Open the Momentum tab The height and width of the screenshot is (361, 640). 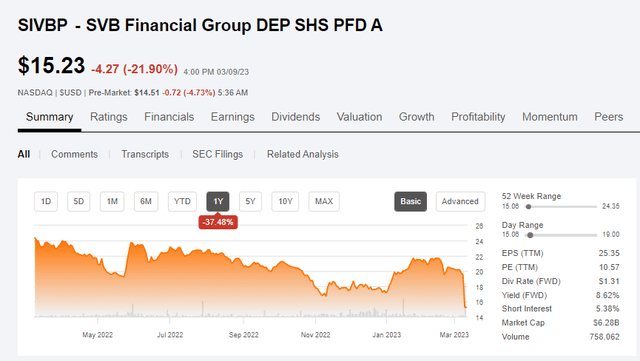point(550,117)
